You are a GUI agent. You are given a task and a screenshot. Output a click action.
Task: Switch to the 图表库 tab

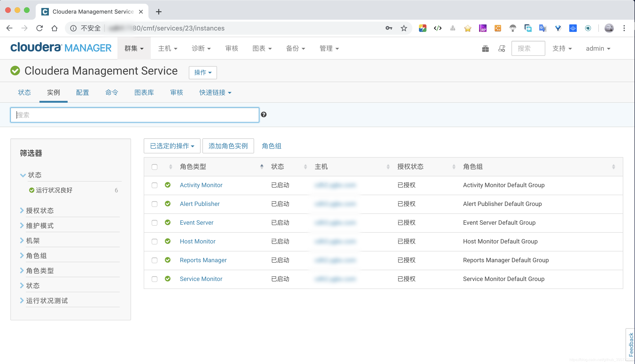tap(144, 92)
